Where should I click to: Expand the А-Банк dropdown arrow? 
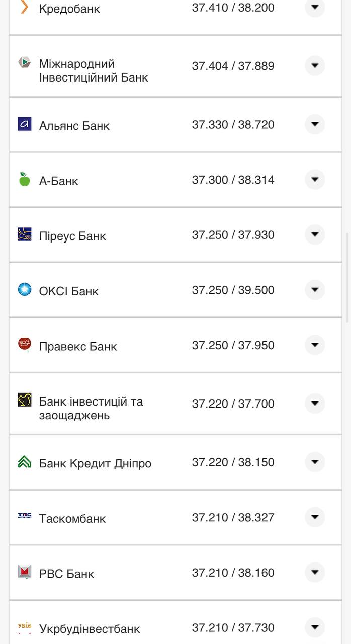(314, 180)
